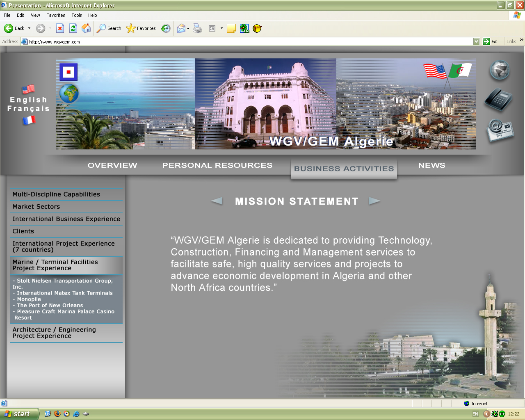Stop loading the page

[60, 28]
